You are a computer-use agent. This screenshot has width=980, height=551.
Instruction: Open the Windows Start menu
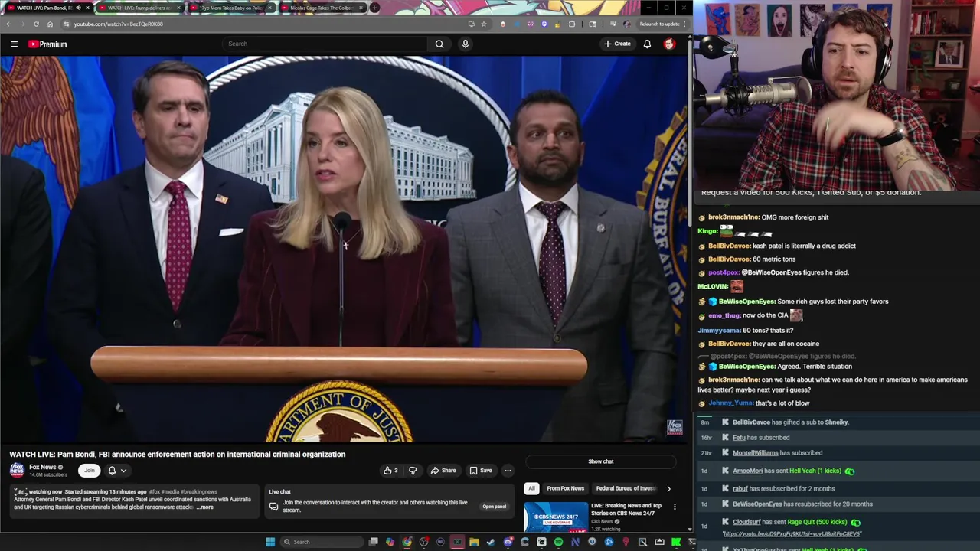[269, 542]
